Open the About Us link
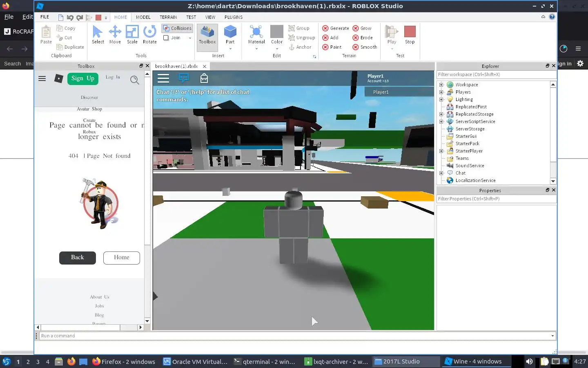 pyautogui.click(x=100, y=297)
